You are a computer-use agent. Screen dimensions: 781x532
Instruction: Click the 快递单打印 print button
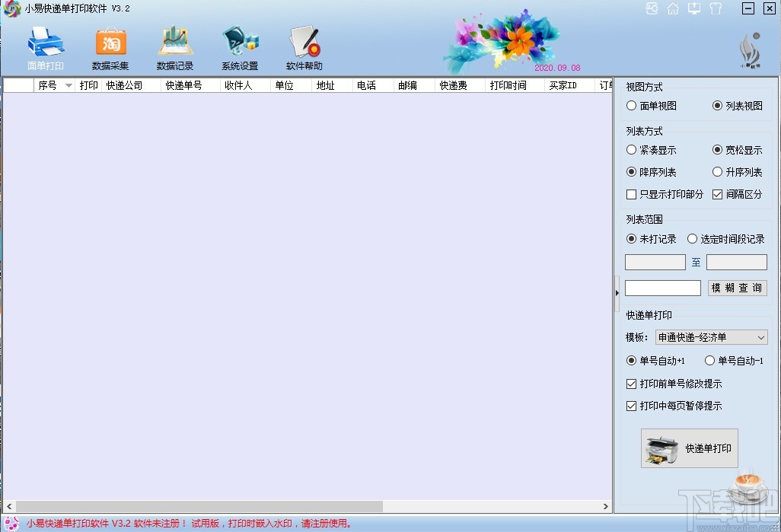click(x=690, y=449)
